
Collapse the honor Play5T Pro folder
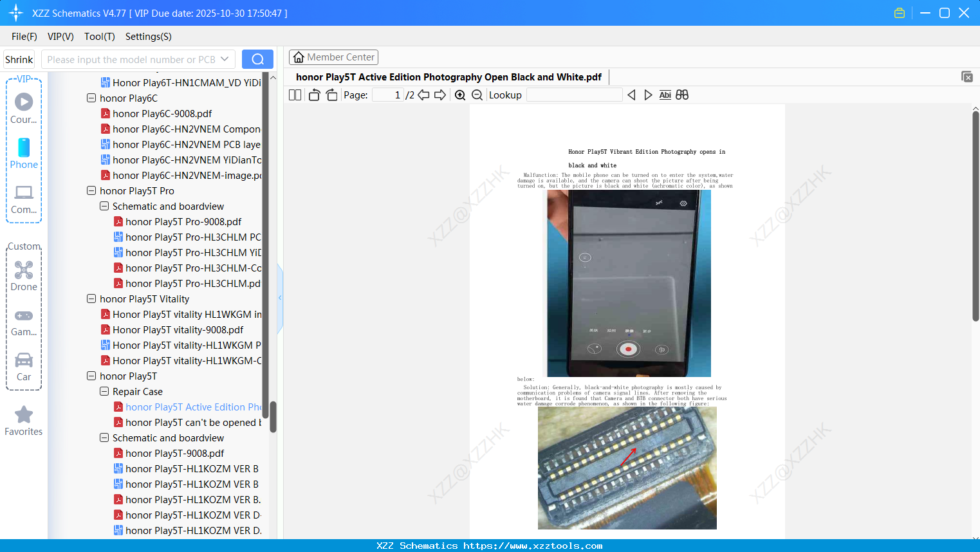pyautogui.click(x=91, y=190)
